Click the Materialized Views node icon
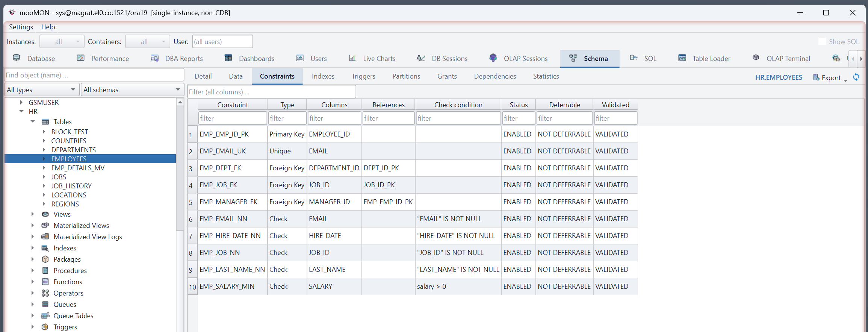 45,226
